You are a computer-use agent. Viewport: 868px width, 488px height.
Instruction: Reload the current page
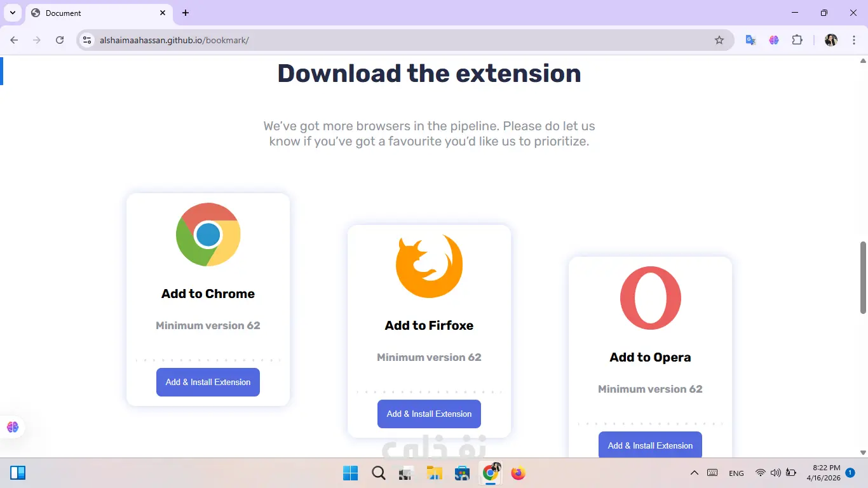coord(60,40)
